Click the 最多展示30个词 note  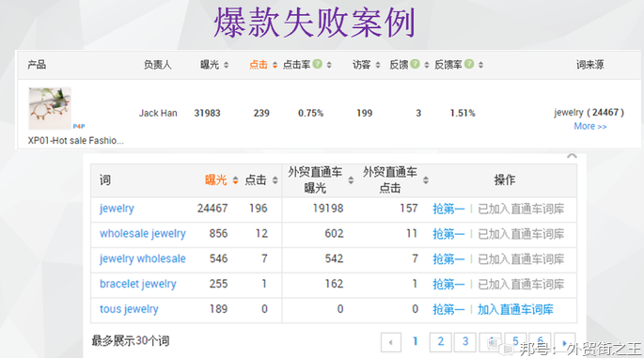point(130,341)
